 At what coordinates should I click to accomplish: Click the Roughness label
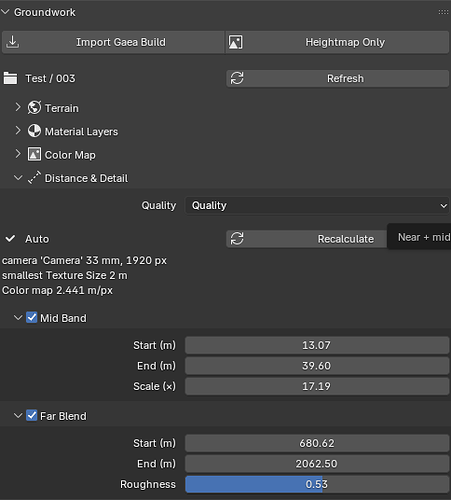[x=148, y=484]
